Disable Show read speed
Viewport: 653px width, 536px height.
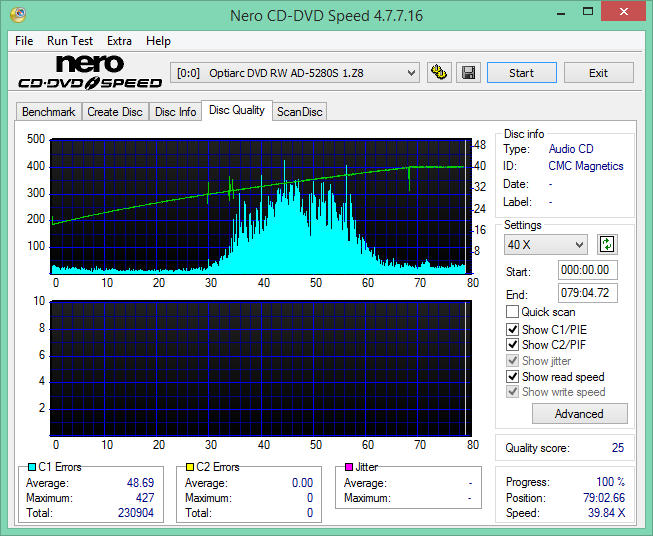pos(512,376)
